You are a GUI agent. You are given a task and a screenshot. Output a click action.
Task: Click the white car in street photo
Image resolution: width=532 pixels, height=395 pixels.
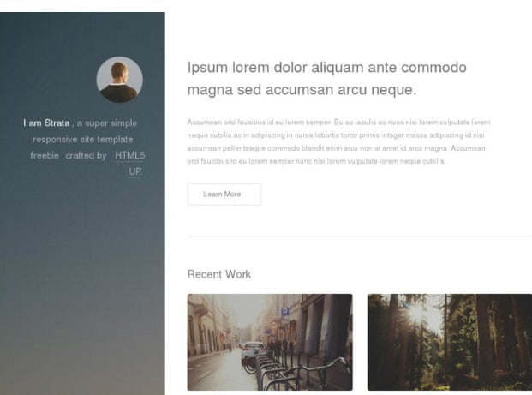click(x=254, y=351)
